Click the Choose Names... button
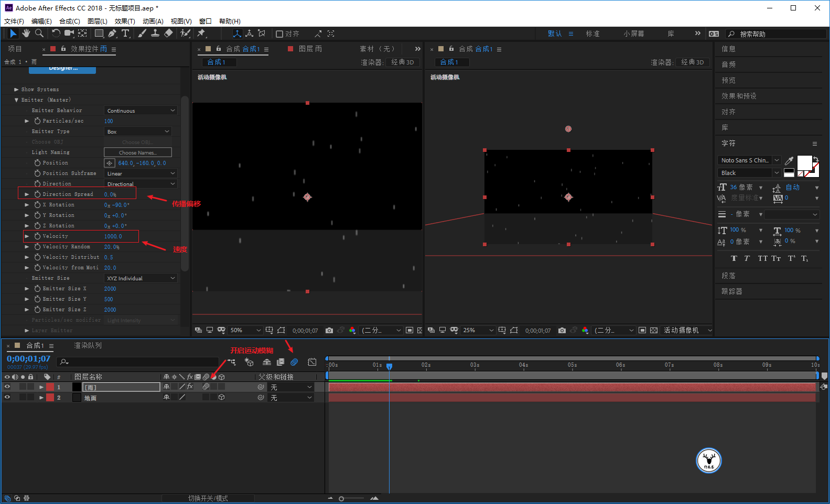This screenshot has width=830, height=504. pos(138,152)
